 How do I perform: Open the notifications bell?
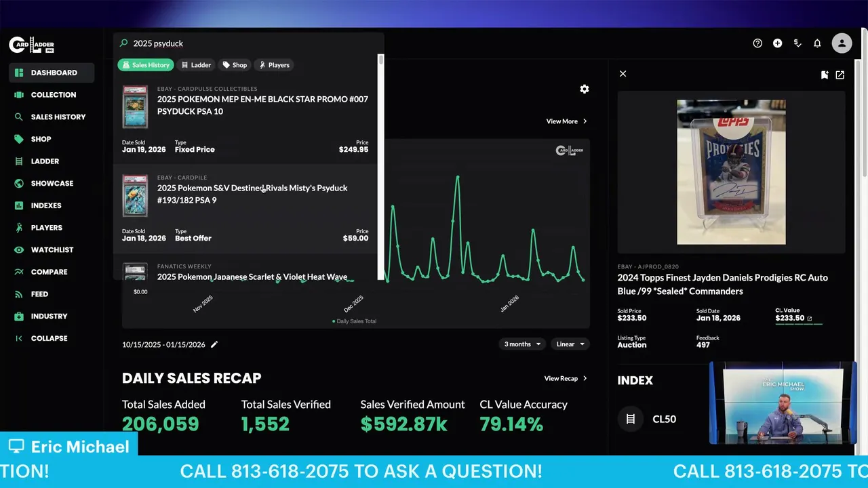(817, 43)
